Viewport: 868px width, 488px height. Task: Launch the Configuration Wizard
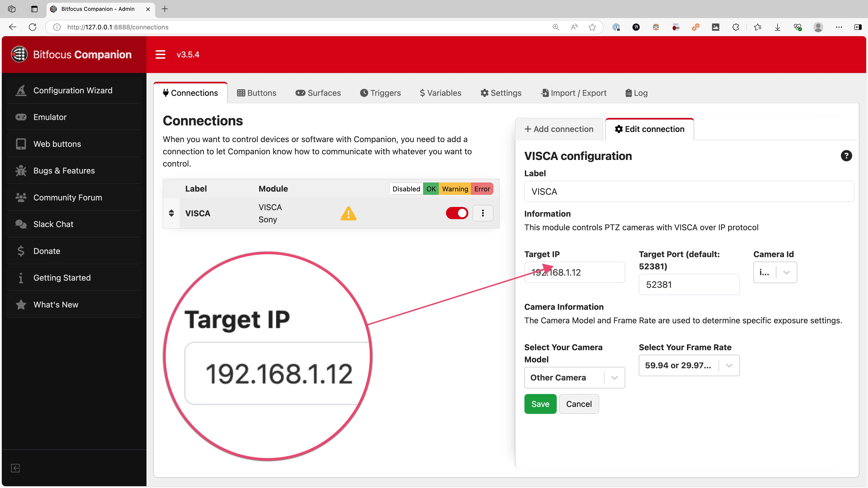click(74, 91)
